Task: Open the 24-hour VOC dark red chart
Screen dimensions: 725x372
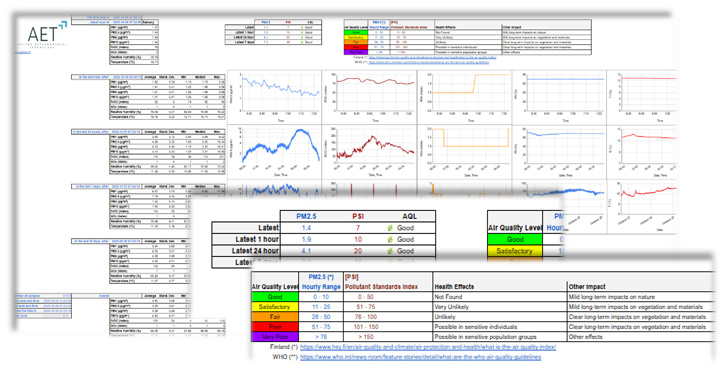Action: [x=369, y=152]
